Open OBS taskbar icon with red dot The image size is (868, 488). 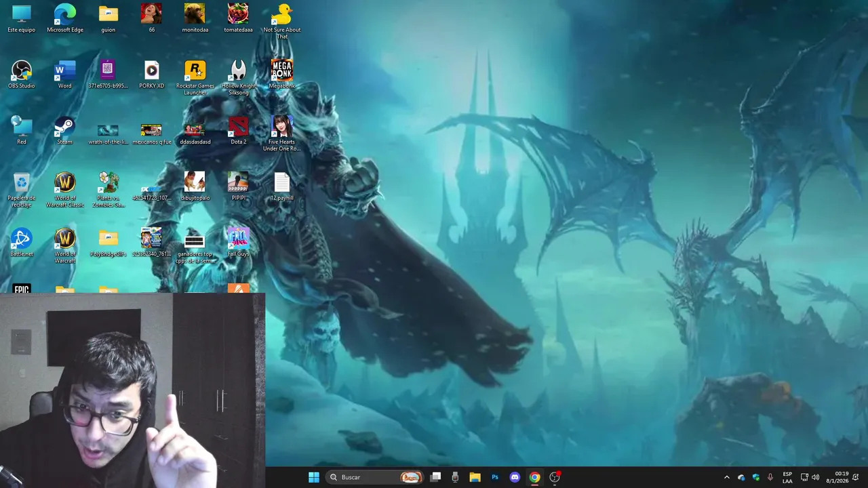[x=555, y=477]
